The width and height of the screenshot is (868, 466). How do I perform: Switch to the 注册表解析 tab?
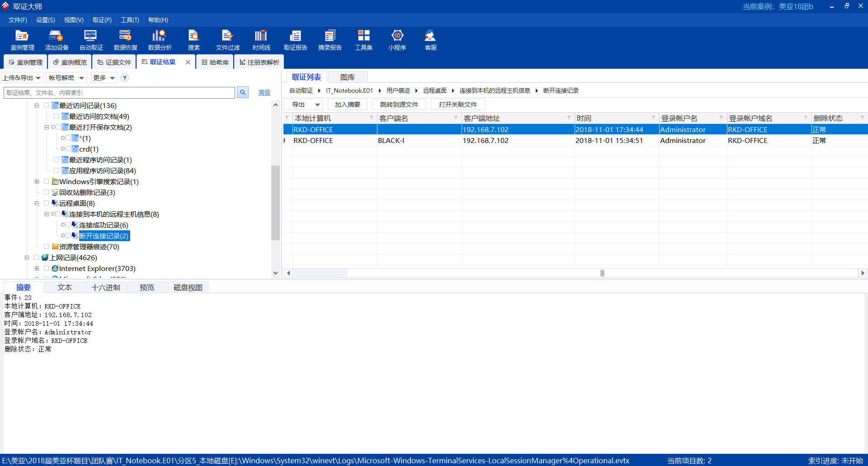click(x=259, y=62)
